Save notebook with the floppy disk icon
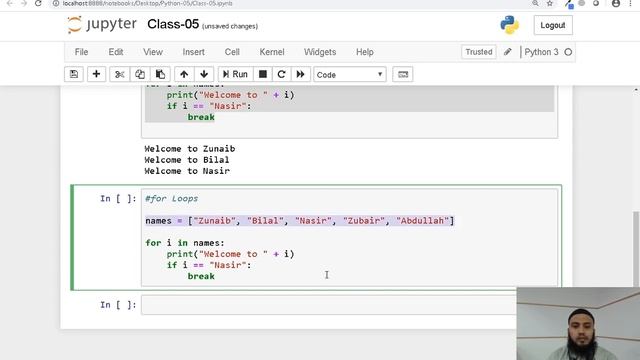Image resolution: width=640 pixels, height=360 pixels. click(x=74, y=74)
